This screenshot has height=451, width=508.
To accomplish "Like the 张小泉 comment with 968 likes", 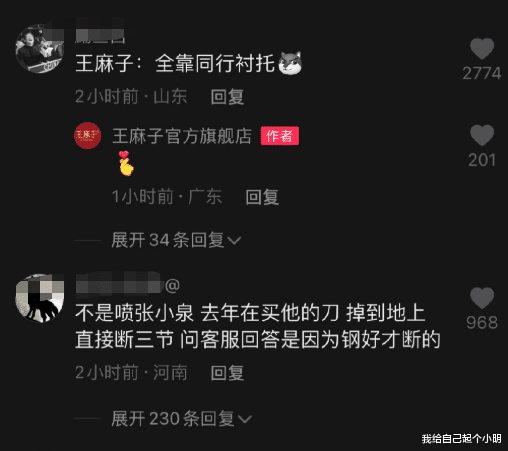I will coord(482,298).
